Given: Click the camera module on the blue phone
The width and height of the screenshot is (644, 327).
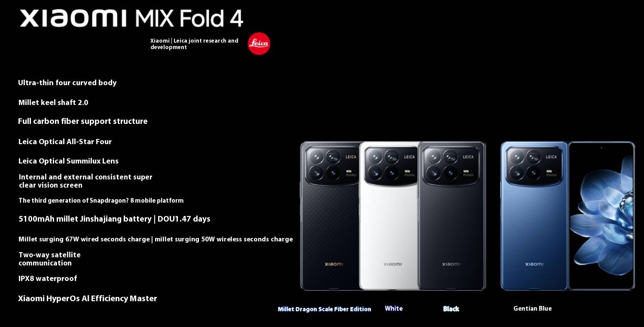Looking at the screenshot, I should pyautogui.click(x=534, y=165).
